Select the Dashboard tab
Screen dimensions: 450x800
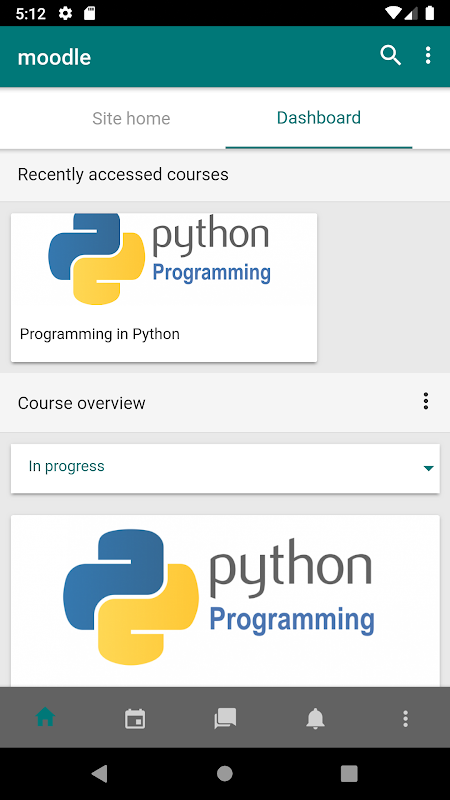pyautogui.click(x=319, y=118)
